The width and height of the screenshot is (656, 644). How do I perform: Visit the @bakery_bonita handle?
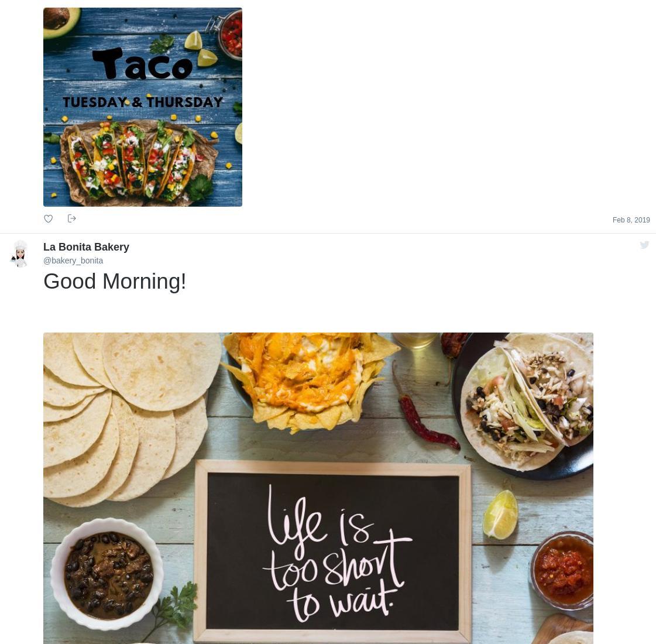pos(73,261)
